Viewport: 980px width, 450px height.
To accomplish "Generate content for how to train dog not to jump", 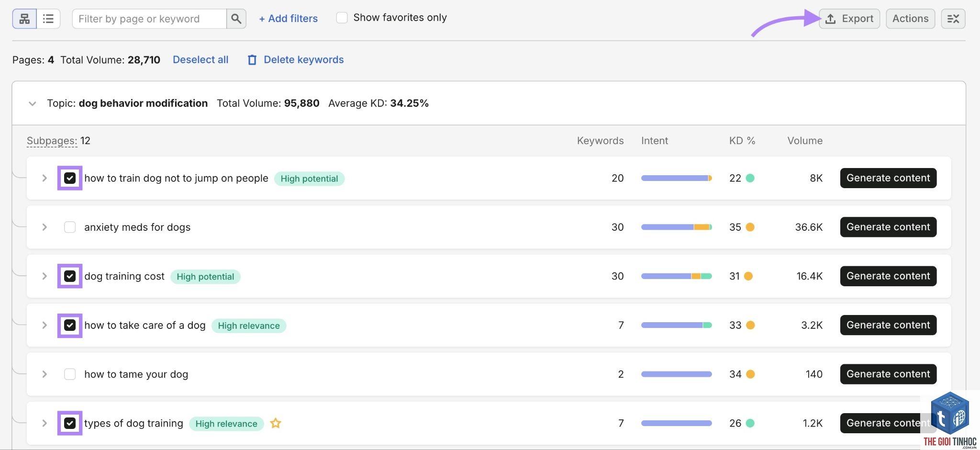I will coord(888,178).
